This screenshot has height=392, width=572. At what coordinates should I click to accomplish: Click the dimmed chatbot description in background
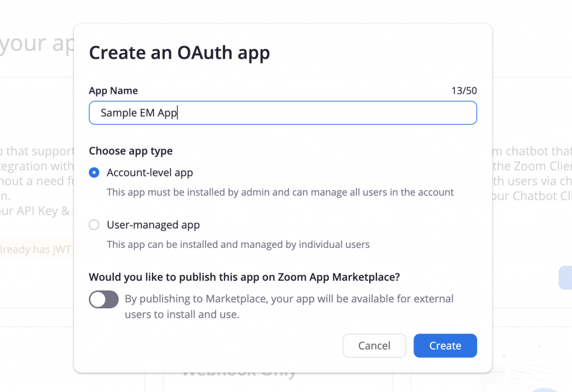(x=532, y=173)
